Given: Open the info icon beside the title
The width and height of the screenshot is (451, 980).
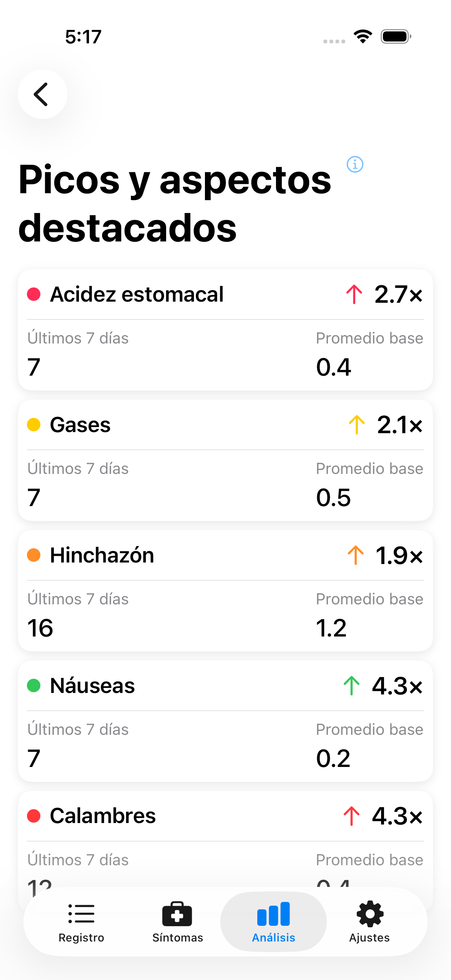Looking at the screenshot, I should (355, 164).
